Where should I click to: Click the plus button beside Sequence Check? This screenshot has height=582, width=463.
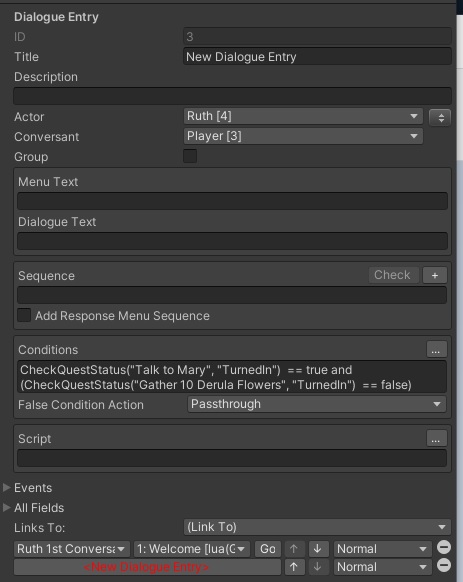435,275
